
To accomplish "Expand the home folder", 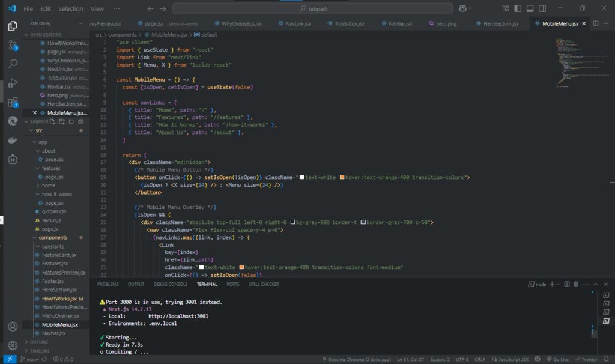I will 38,186.
